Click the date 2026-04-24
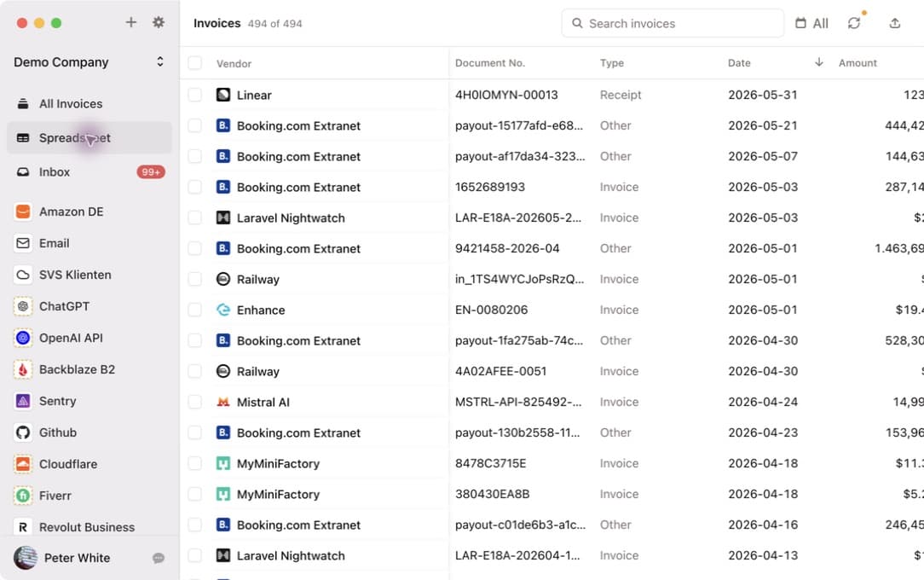Image resolution: width=924 pixels, height=580 pixels. pyautogui.click(x=763, y=402)
